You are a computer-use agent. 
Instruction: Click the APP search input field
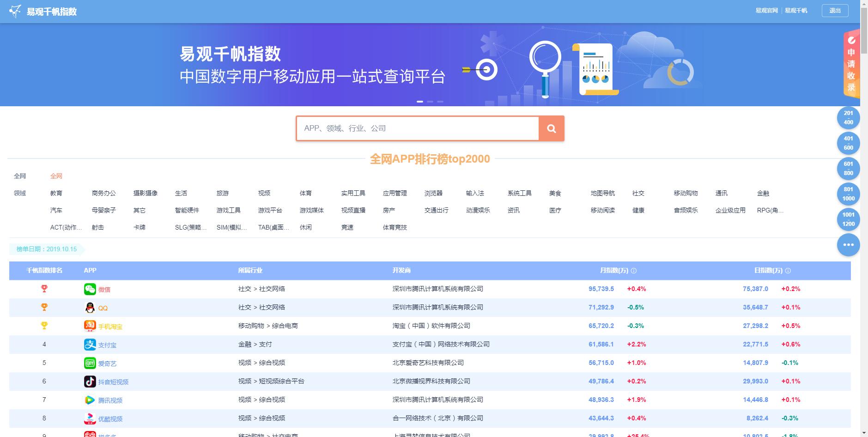(417, 128)
